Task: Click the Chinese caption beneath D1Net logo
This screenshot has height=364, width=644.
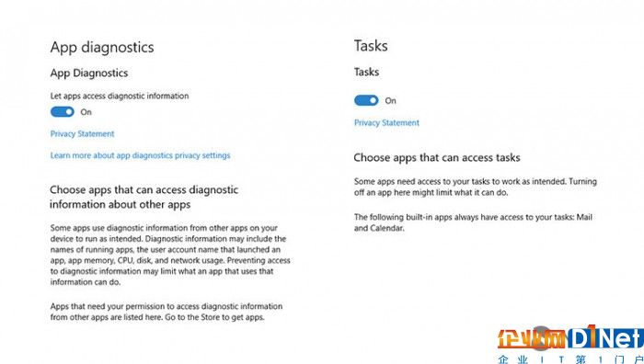Action: point(570,359)
